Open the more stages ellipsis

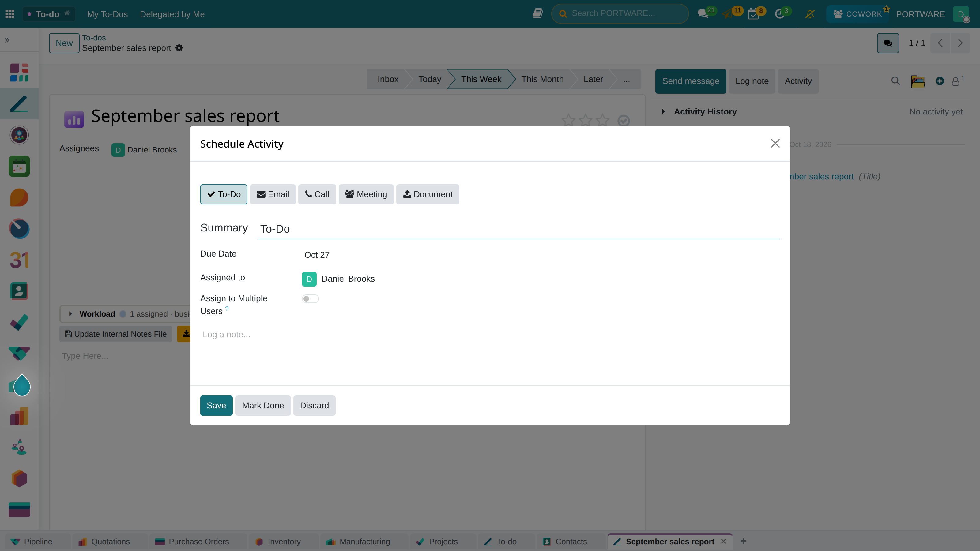[627, 79]
